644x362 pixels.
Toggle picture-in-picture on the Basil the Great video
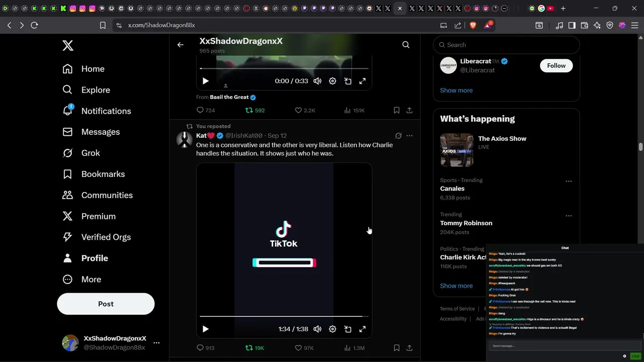(x=348, y=81)
